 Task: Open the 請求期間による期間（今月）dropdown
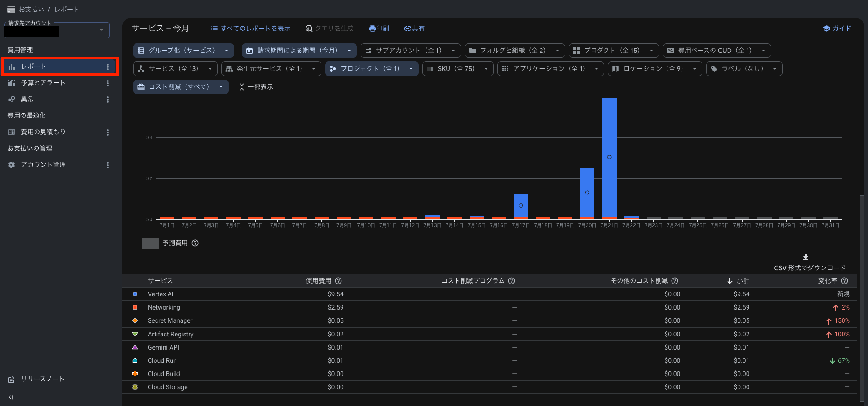tap(299, 51)
